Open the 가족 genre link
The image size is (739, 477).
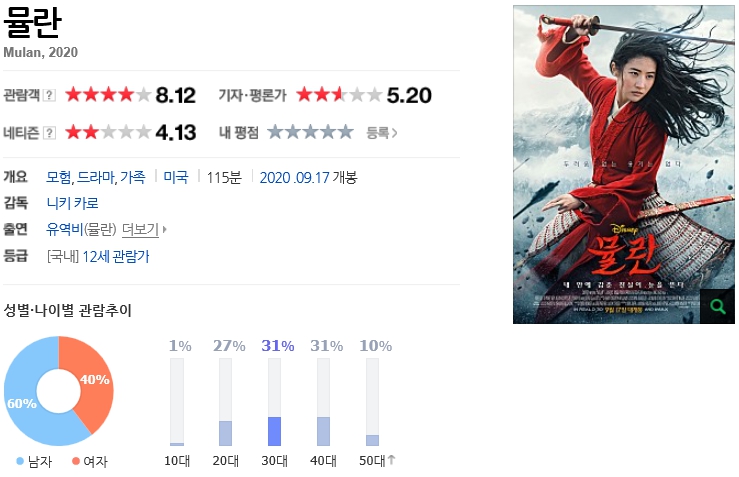point(132,177)
